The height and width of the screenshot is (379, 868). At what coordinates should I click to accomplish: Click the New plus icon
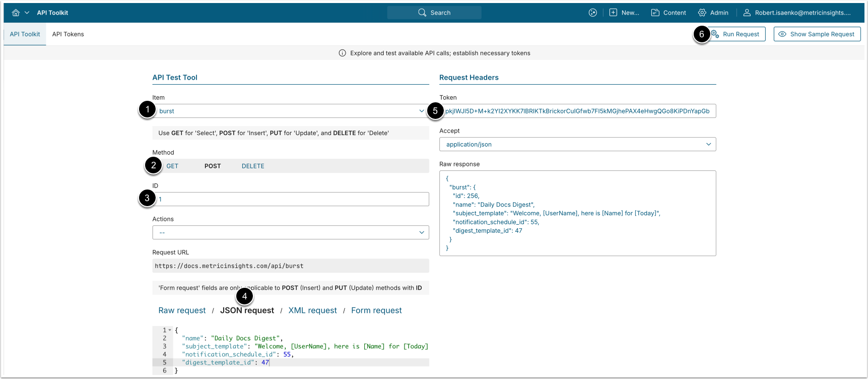[x=613, y=13]
